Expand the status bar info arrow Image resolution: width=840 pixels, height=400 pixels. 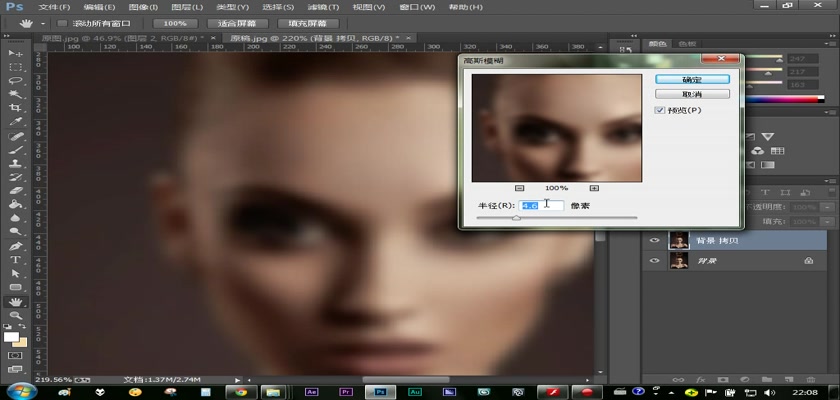click(237, 380)
